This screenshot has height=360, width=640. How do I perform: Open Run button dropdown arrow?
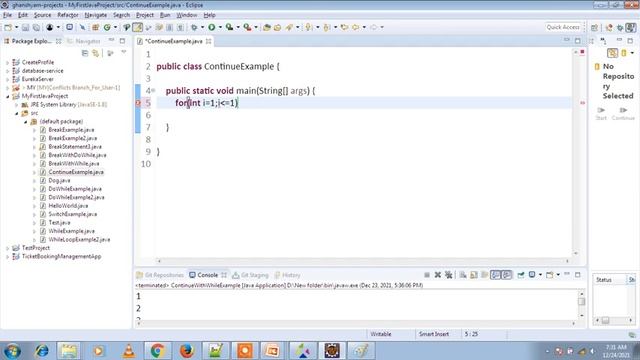[x=220, y=27]
